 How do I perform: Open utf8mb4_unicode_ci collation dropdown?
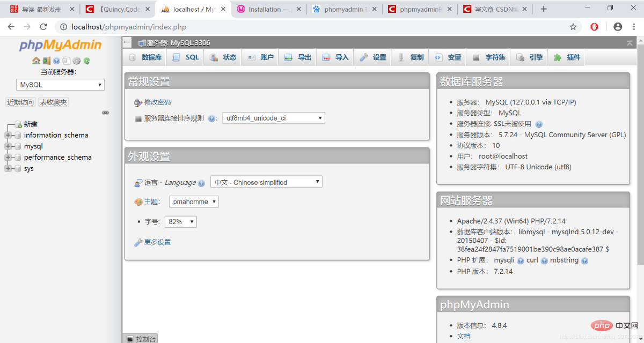coord(274,118)
